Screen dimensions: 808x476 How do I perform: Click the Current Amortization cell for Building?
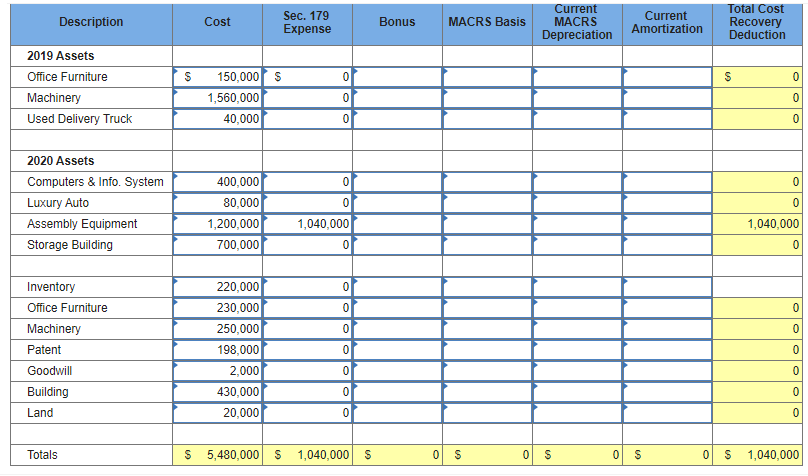[667, 392]
